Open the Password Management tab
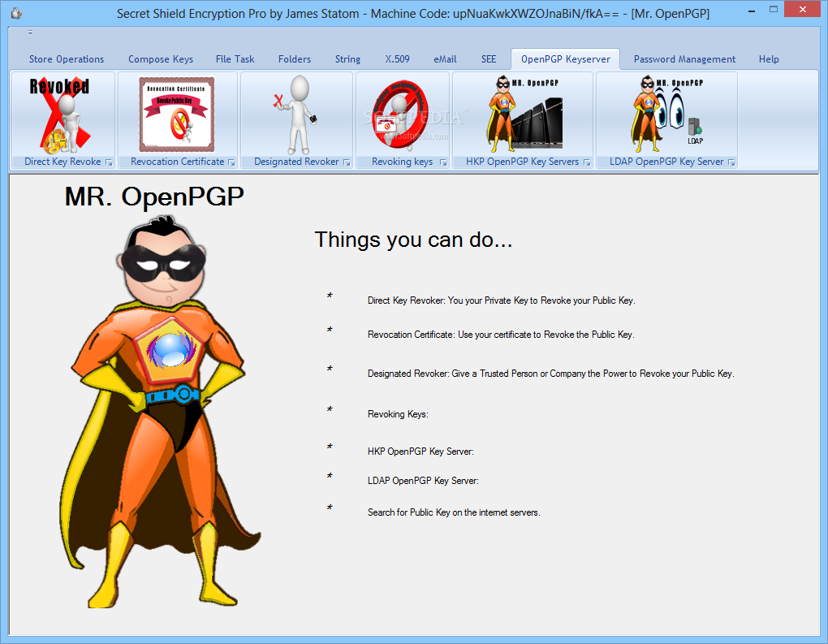828x644 pixels. [x=684, y=59]
